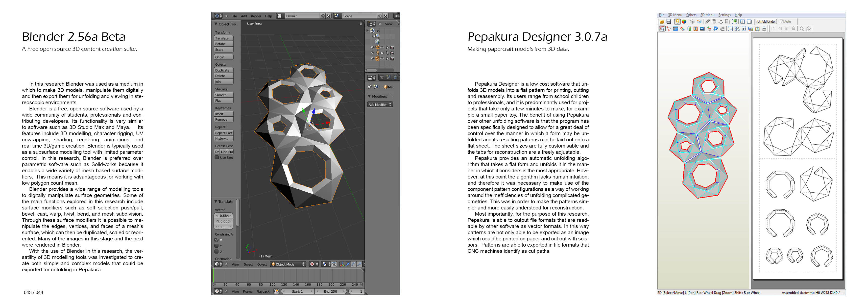Screen dimensions: 868x307
Task: Click the Pepakura Open file folder icon
Action: [662, 22]
